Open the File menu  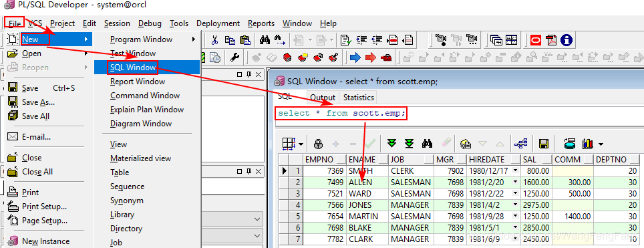15,23
